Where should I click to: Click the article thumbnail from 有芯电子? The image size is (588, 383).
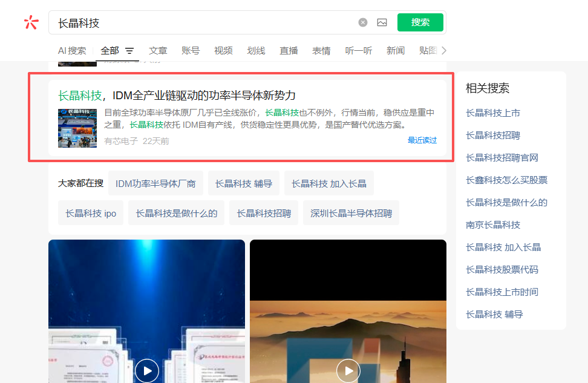[77, 128]
